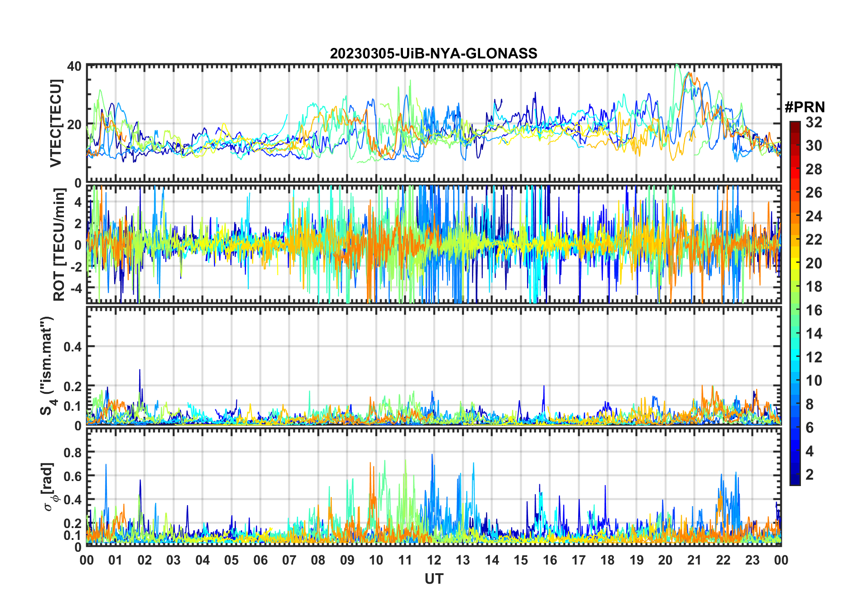Screen dimensions: 868x607
Task: Click the VTEC[TECU] y-axis label
Action: pos(56,123)
